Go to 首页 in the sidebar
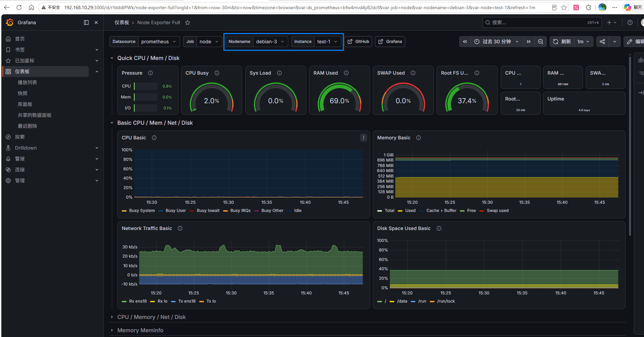This screenshot has width=644, height=337. [x=20, y=39]
